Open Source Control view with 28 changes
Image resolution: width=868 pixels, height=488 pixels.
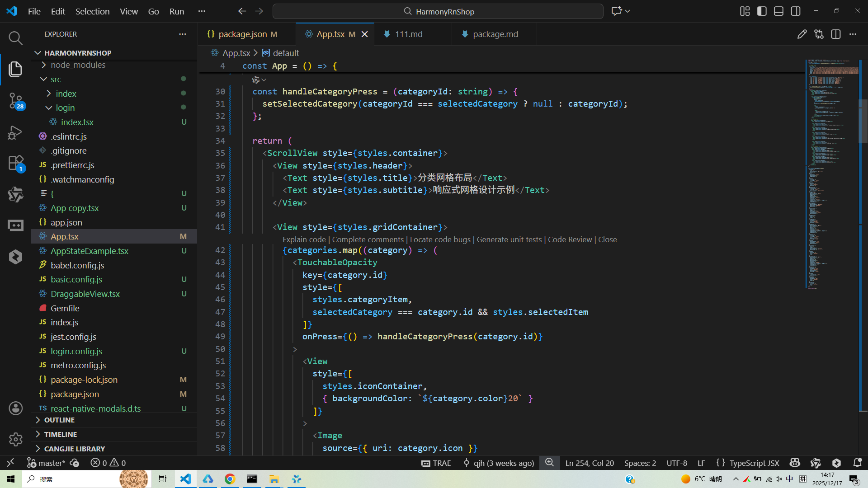coord(15,100)
